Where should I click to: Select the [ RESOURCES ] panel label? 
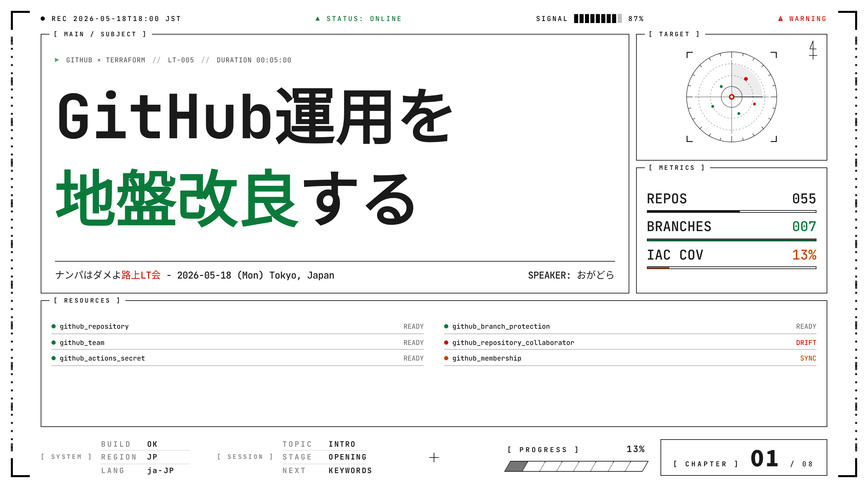(87, 301)
